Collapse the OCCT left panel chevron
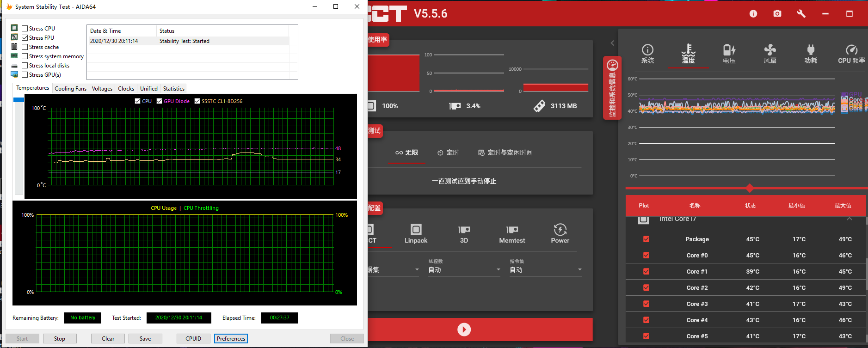This screenshot has height=348, width=868. pyautogui.click(x=612, y=43)
